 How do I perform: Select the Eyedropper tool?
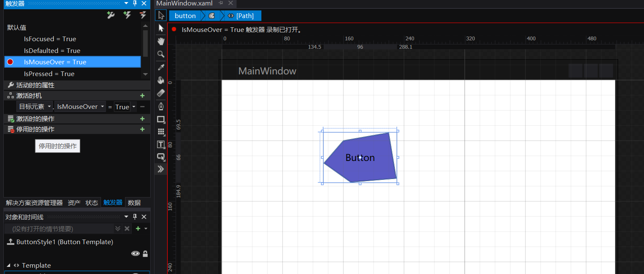(161, 67)
